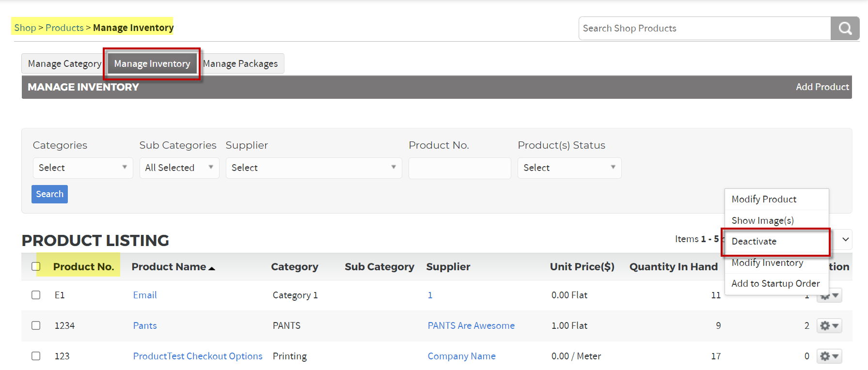
Task: Check the box for product 123
Action: (36, 356)
